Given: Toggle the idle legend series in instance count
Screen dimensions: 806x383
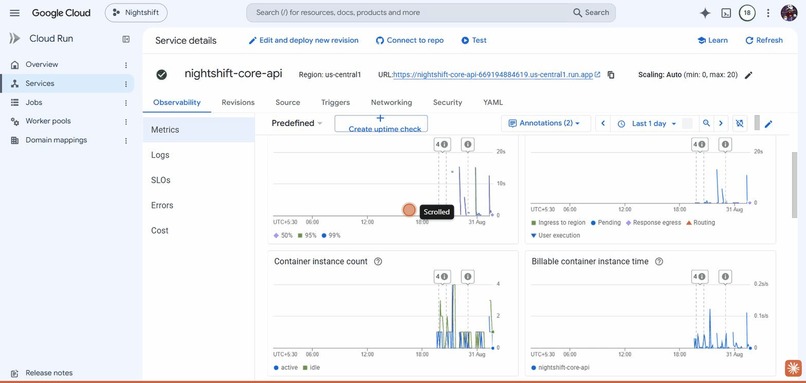Looking at the screenshot, I should [312, 368].
